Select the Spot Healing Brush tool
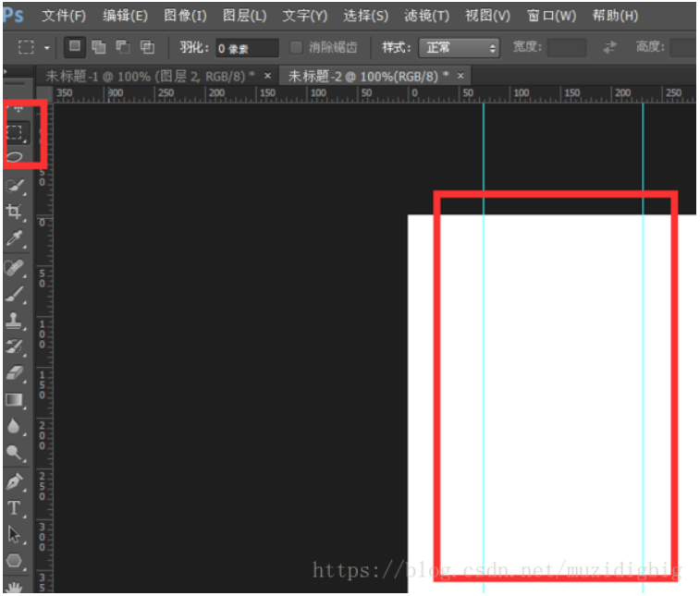This screenshot has width=700, height=596. pyautogui.click(x=15, y=267)
